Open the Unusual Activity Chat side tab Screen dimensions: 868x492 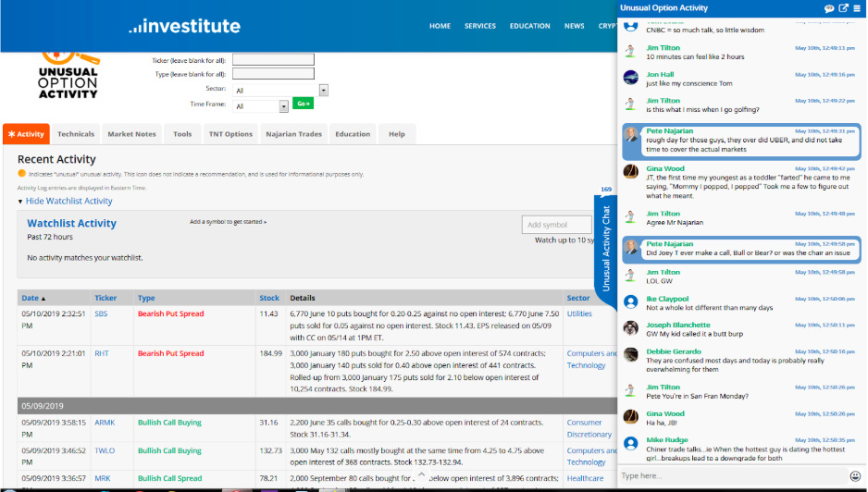pos(605,249)
